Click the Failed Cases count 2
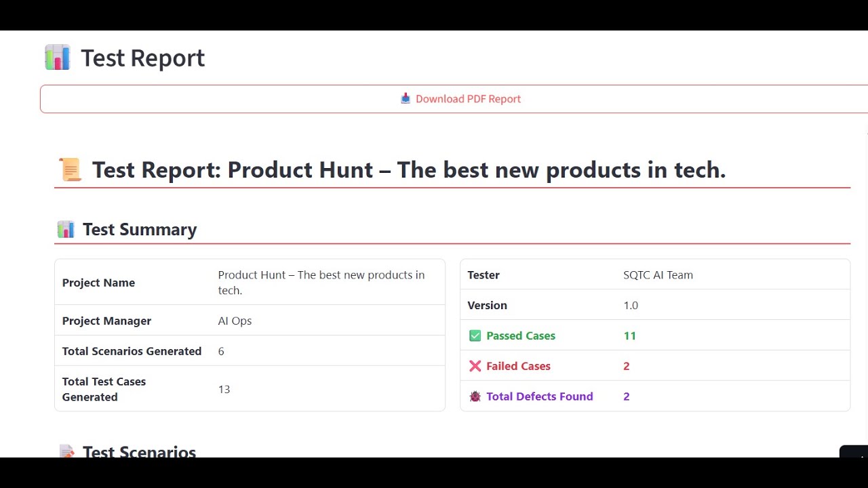This screenshot has width=868, height=488. tap(627, 366)
